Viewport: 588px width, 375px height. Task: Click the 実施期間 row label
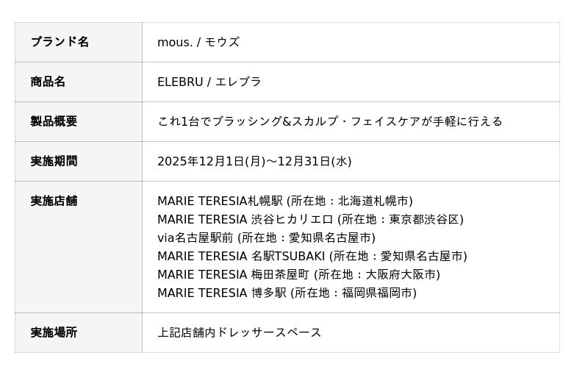pyautogui.click(x=54, y=161)
